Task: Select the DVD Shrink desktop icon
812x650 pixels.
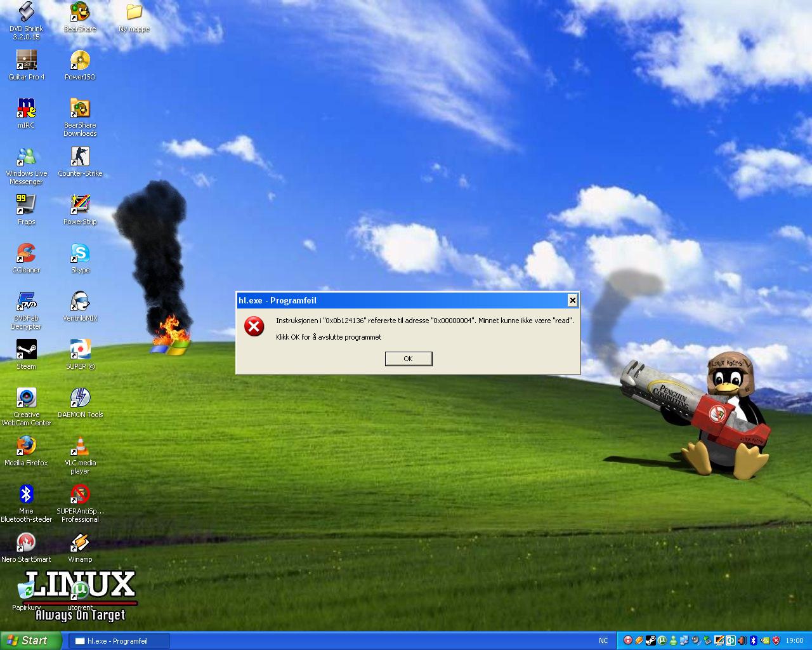Action: point(26,21)
